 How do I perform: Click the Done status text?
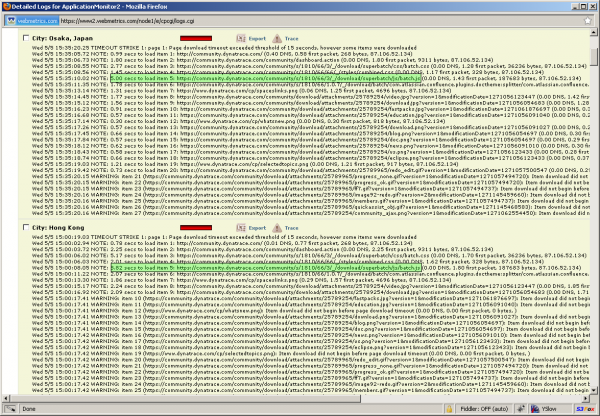tap(29, 409)
